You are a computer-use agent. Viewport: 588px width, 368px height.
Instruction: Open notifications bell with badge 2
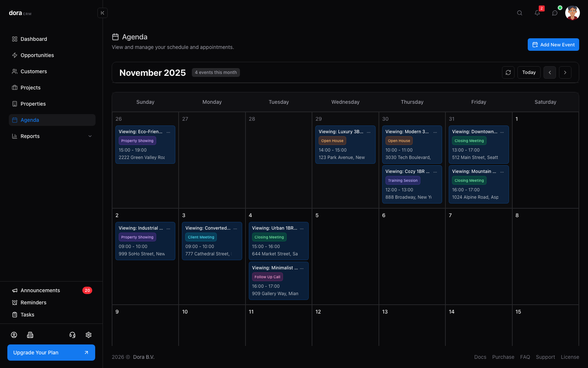point(537,13)
